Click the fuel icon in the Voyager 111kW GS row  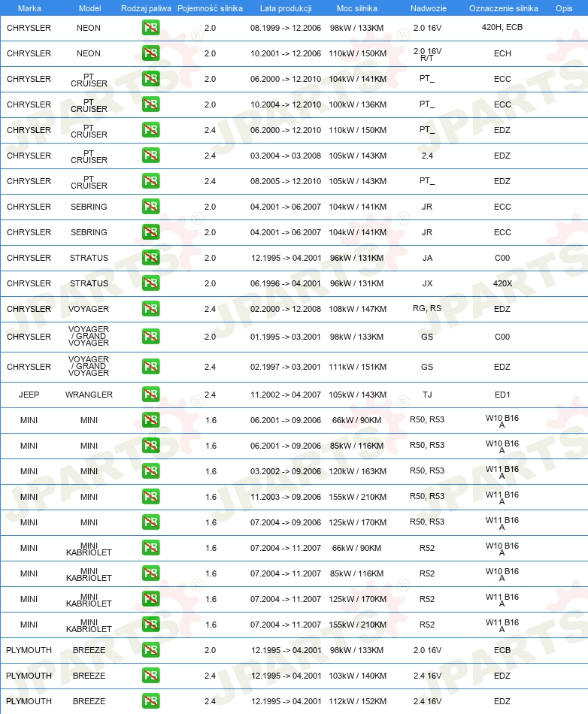pyautogui.click(x=150, y=367)
